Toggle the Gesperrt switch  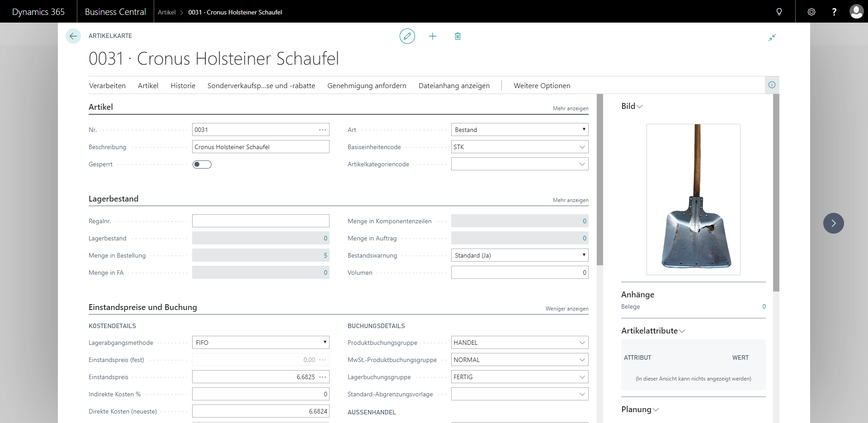[202, 164]
